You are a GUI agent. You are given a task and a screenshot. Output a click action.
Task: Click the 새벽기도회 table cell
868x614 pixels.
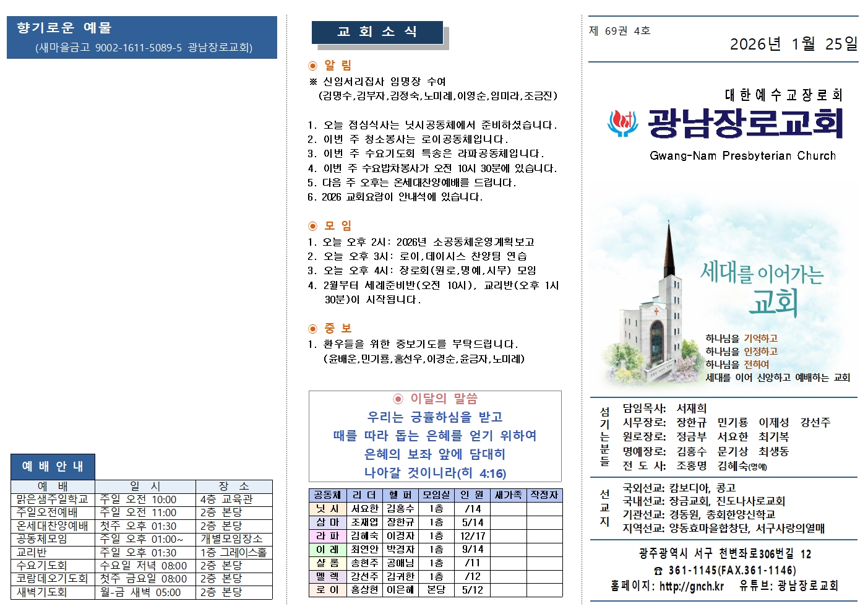coord(53,592)
